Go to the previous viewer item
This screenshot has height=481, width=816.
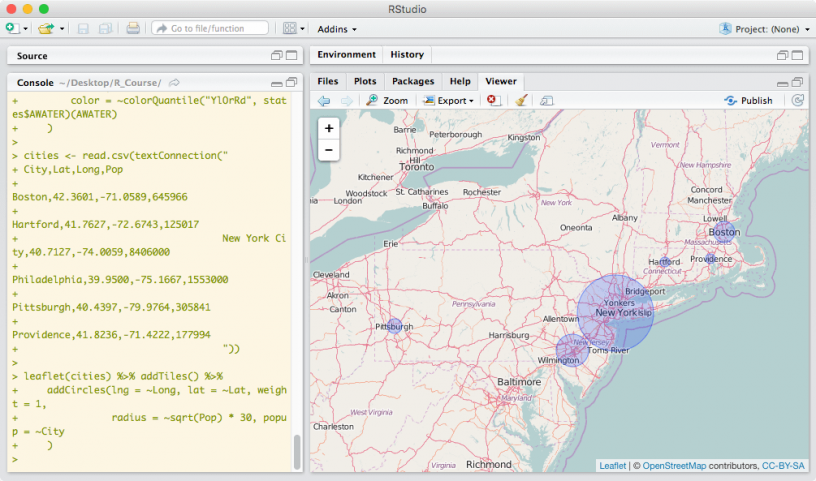click(324, 101)
